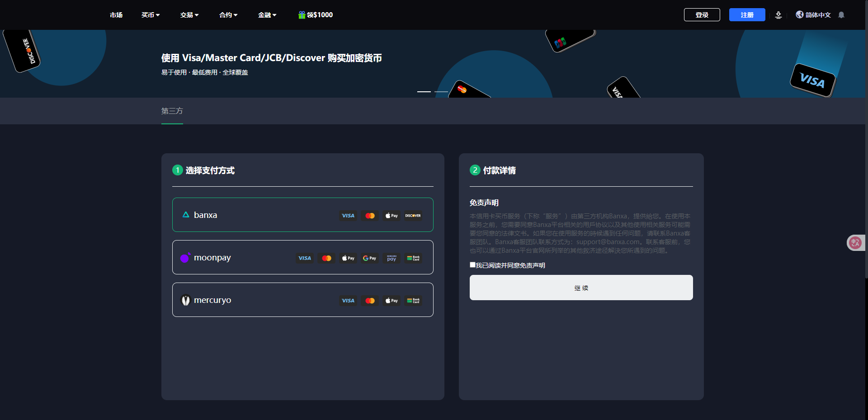Click the Google Pay icon on moonpay row

369,258
